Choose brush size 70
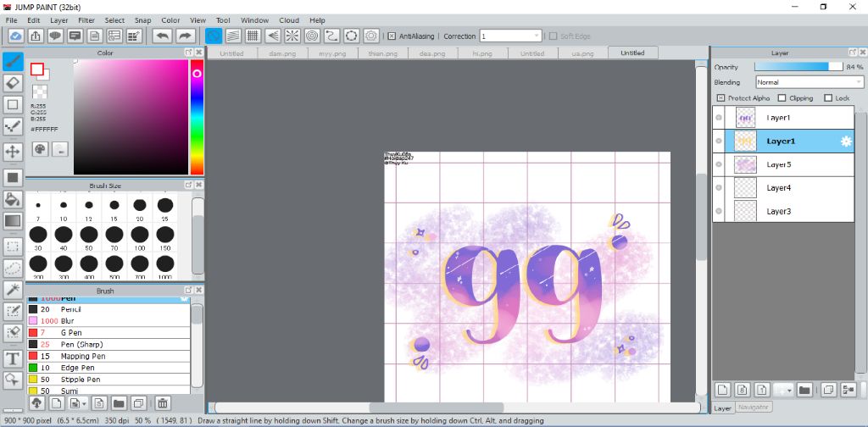 114,237
